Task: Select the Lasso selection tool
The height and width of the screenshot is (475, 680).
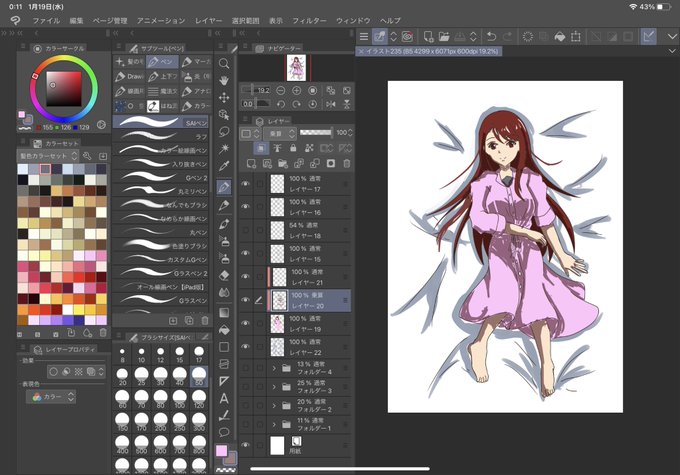Action: (x=224, y=132)
